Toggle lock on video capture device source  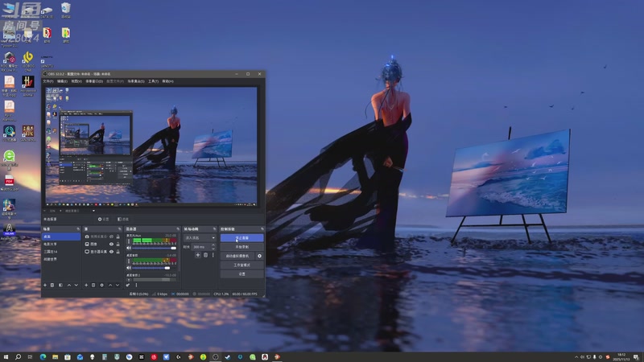[x=118, y=237]
